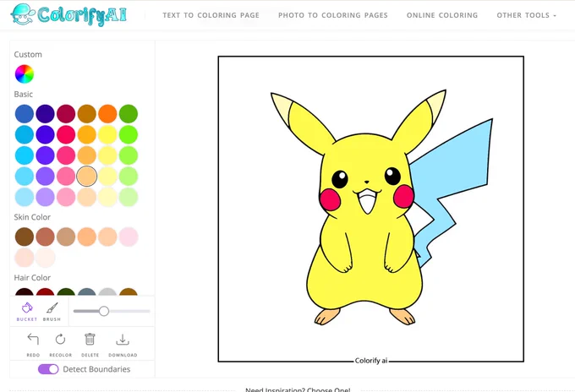Toggle the Detect Boundaries switch
The height and width of the screenshot is (392, 575).
pyautogui.click(x=48, y=369)
